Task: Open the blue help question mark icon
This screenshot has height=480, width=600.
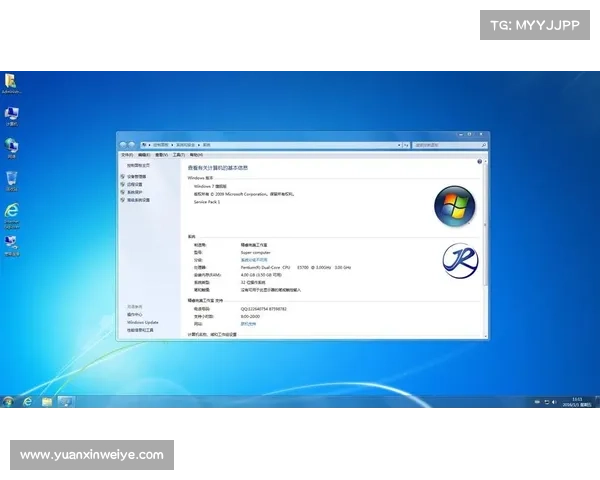Action: (x=479, y=162)
